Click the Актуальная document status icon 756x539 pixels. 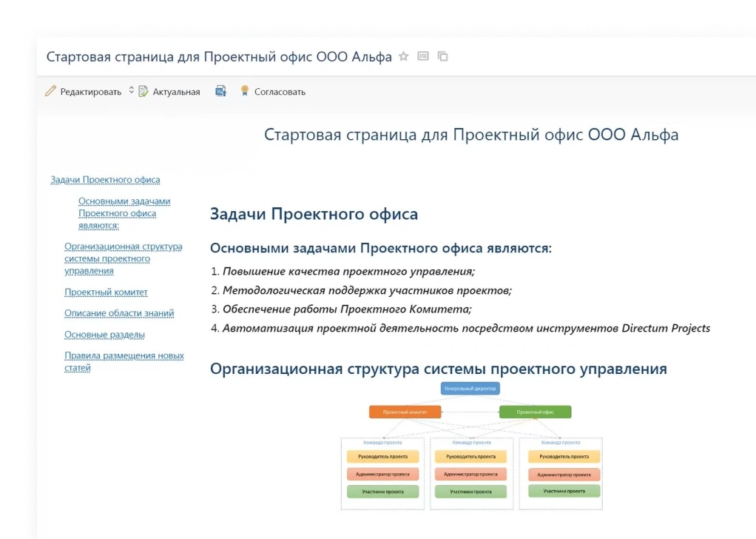point(144,92)
